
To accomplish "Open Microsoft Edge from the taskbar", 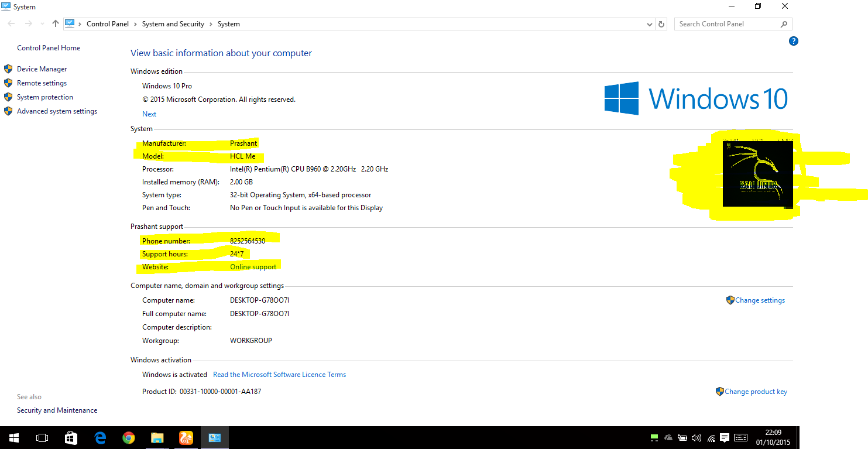I will (x=100, y=437).
